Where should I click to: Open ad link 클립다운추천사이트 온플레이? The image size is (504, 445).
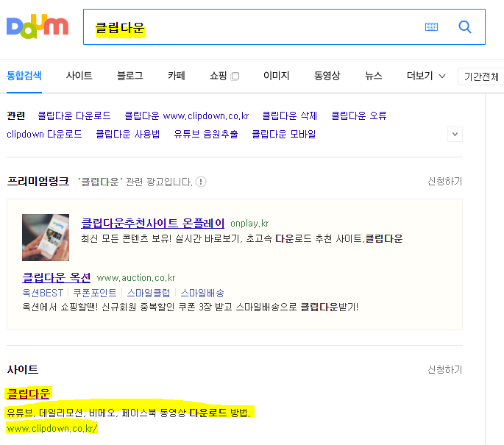(153, 223)
